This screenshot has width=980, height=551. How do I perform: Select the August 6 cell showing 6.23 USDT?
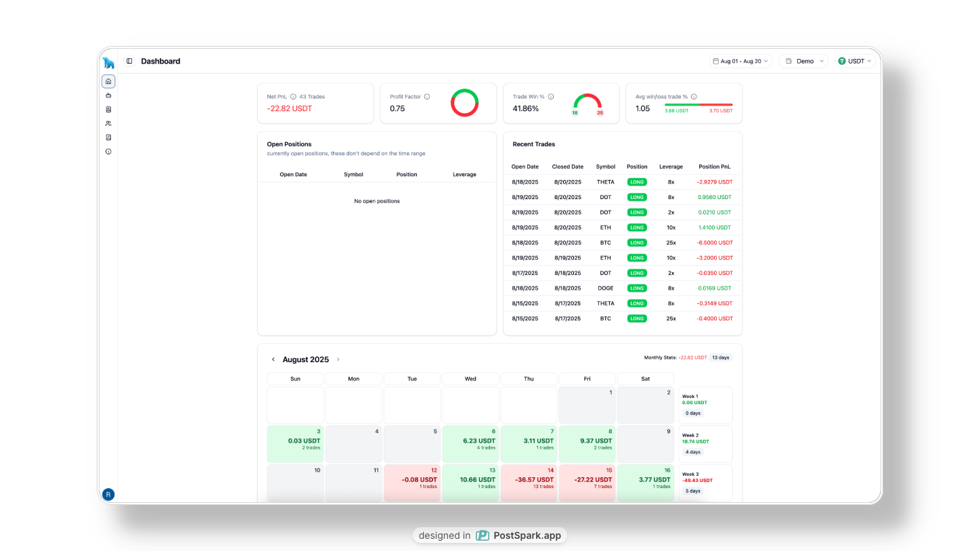[470, 443]
